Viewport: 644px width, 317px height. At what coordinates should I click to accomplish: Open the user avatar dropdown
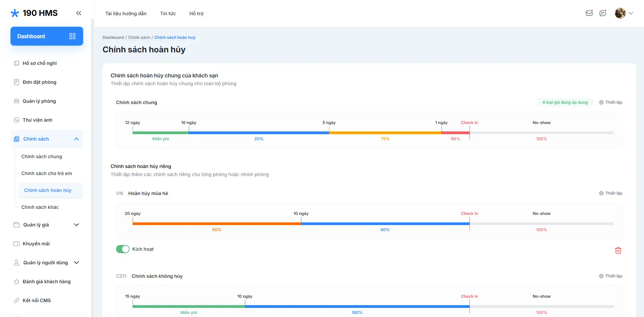click(624, 13)
